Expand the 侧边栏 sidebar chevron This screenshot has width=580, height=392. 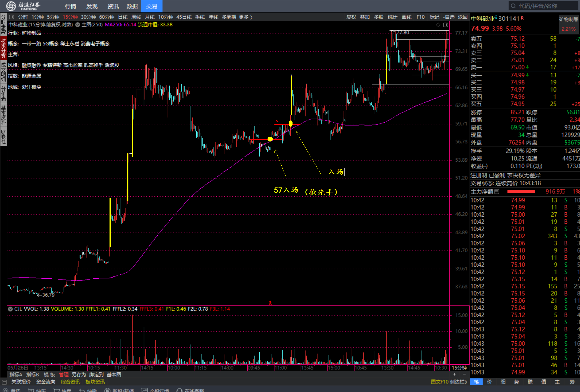(458, 382)
